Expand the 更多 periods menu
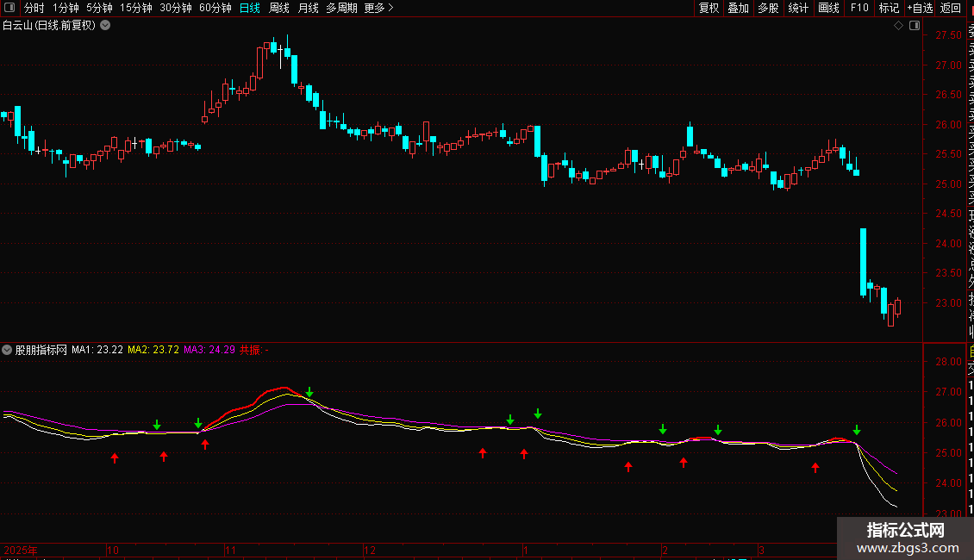Screen dimensions: 974x560 tap(378, 8)
